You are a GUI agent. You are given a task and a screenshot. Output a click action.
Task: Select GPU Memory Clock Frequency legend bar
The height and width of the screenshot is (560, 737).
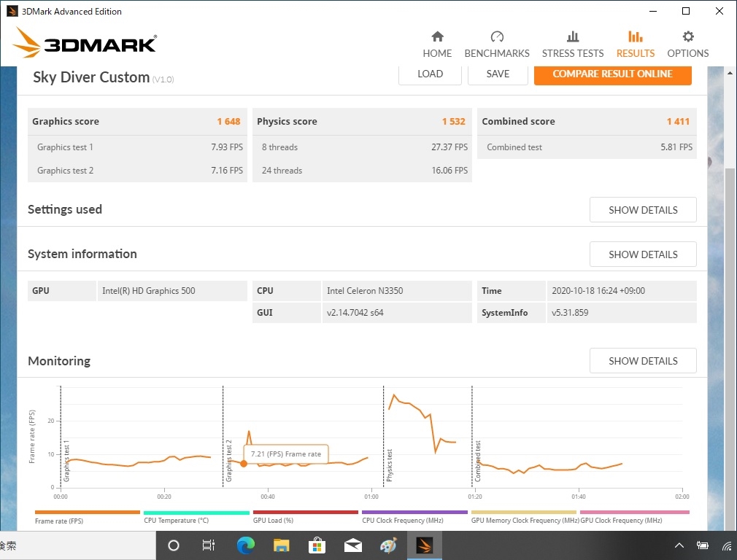tap(524, 513)
